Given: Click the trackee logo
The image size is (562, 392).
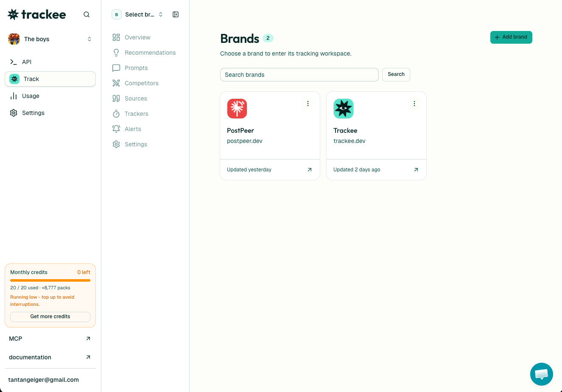Looking at the screenshot, I should 37,14.
